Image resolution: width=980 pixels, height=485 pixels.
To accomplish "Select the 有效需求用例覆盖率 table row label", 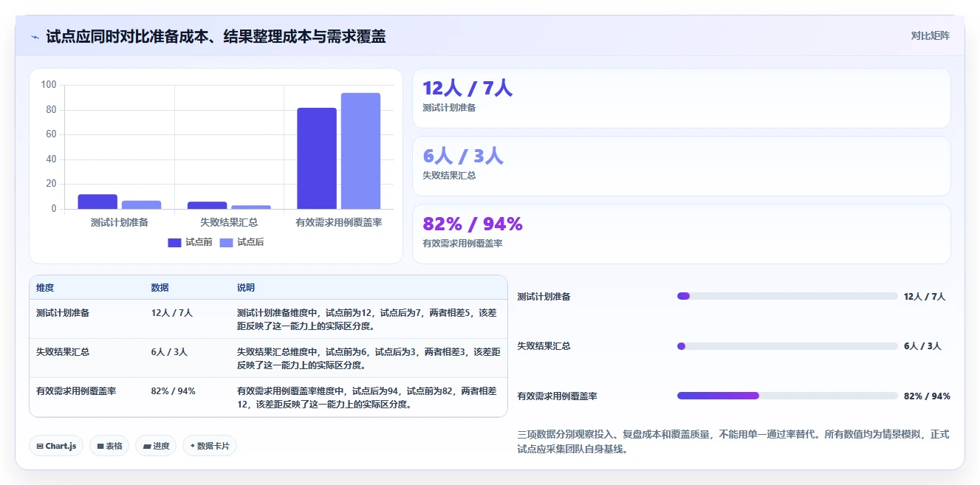I will pyautogui.click(x=76, y=391).
